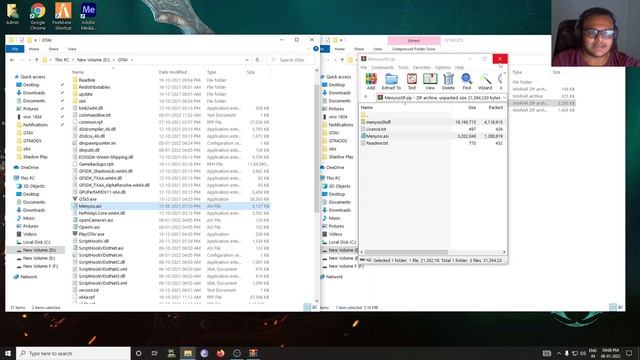Click the taskbar search box
This screenshot has width=640, height=360.
[x=73, y=353]
